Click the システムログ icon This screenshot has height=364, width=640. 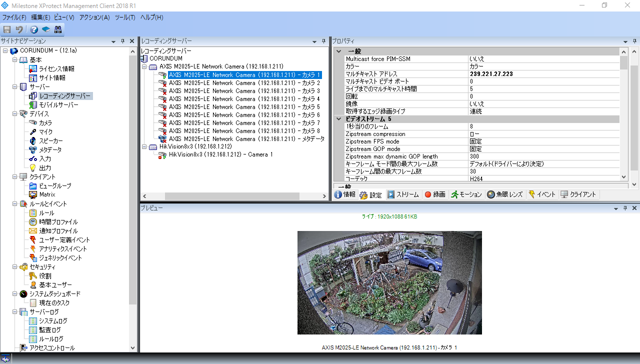tap(33, 321)
